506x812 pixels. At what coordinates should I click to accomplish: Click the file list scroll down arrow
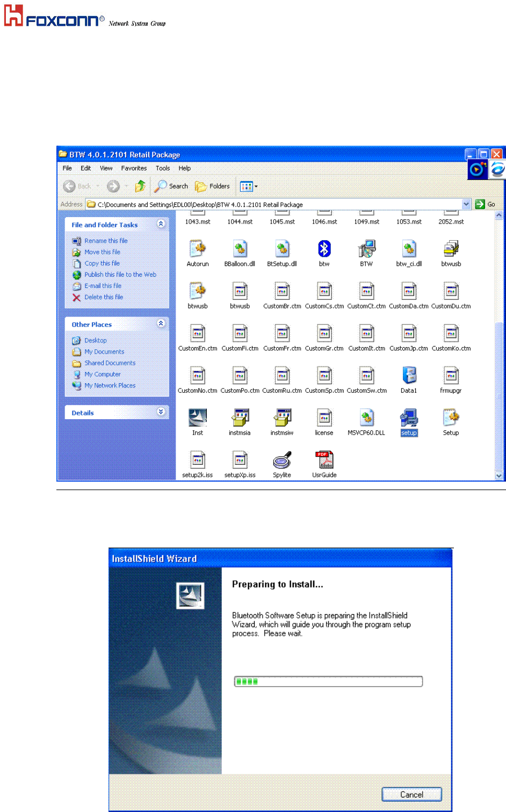pos(499,475)
